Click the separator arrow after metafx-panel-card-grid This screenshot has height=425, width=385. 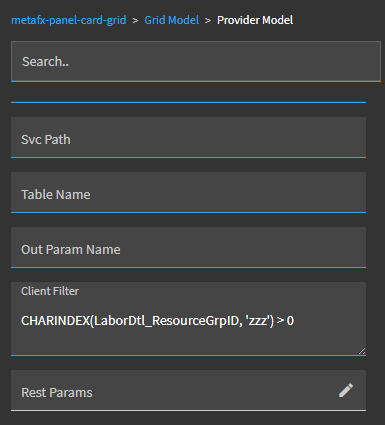(x=135, y=21)
